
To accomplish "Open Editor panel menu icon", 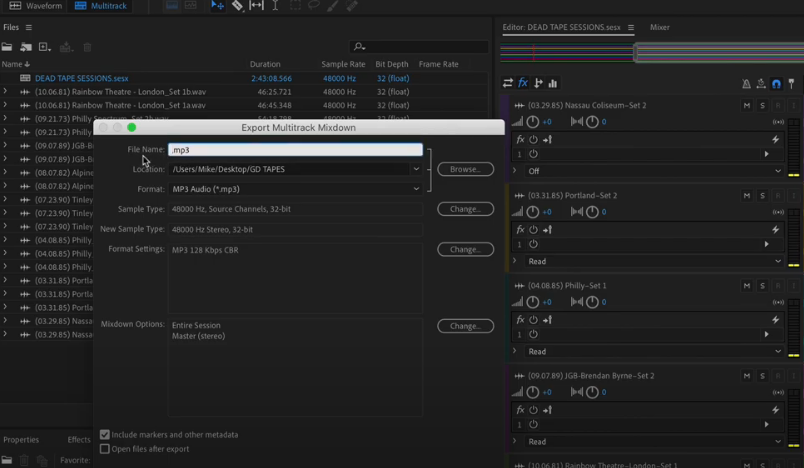I will click(631, 28).
